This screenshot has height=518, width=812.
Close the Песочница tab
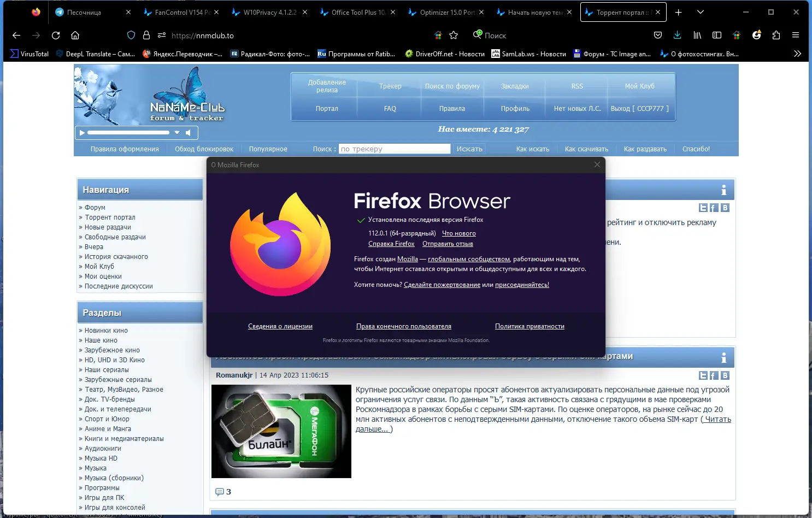[128, 12]
